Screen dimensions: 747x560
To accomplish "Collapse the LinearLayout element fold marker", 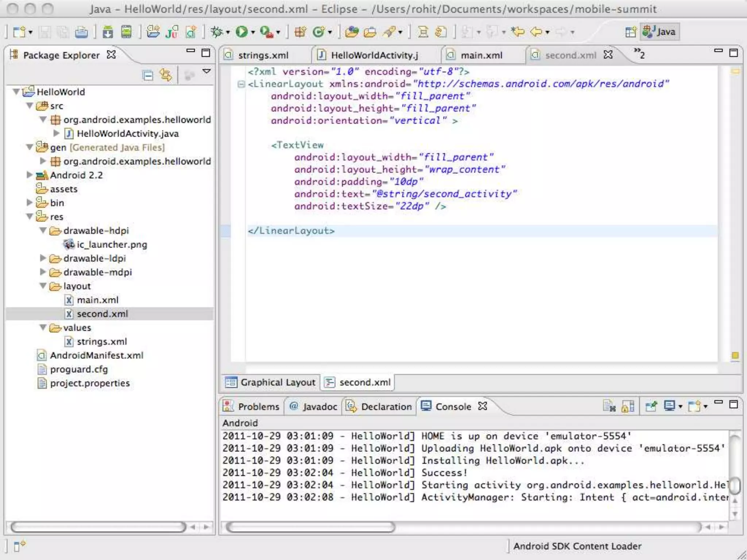I will 241,84.
